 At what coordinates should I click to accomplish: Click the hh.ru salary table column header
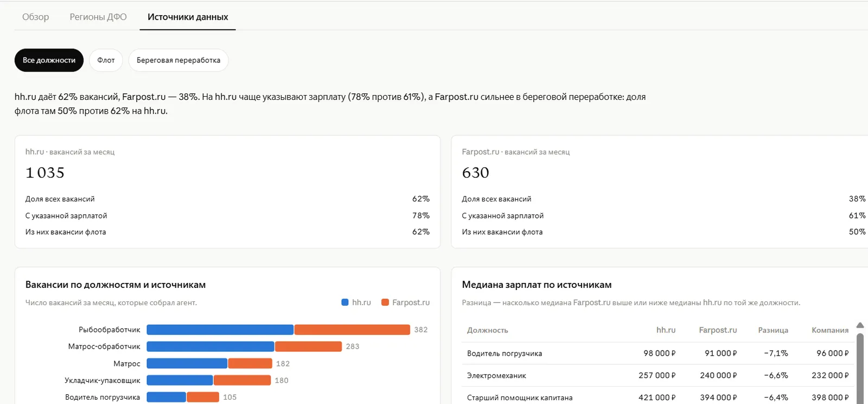click(x=666, y=330)
